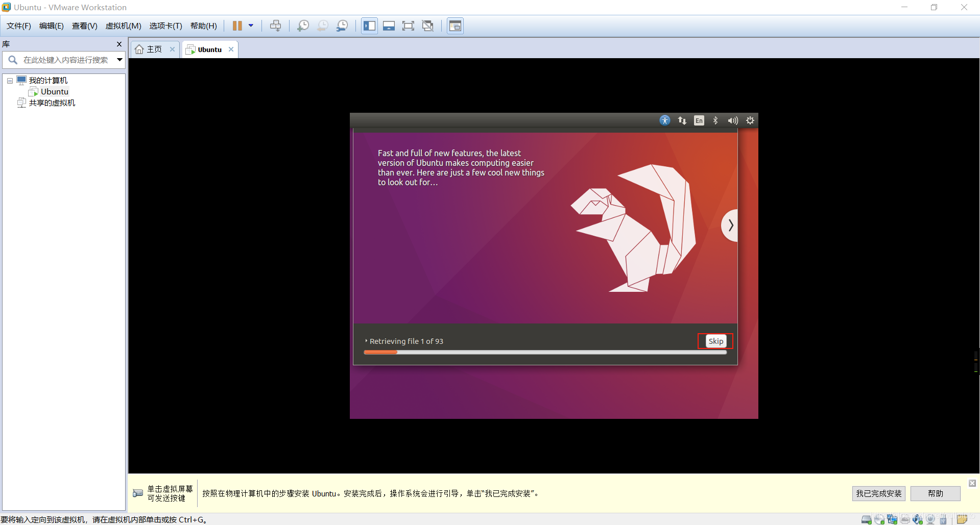Image resolution: width=980 pixels, height=525 pixels.
Task: Click the 单击虚拟屏幕 可发送按键 hint text
Action: [x=170, y=493]
